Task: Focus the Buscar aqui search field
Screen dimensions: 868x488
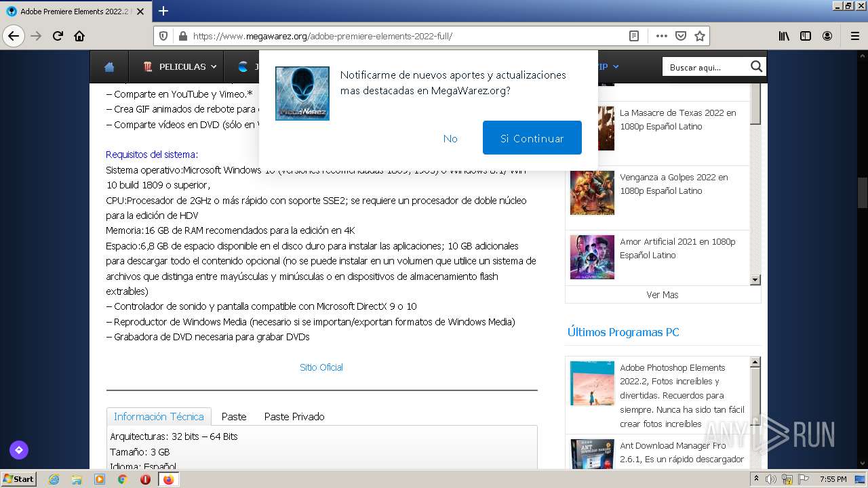Action: point(705,67)
